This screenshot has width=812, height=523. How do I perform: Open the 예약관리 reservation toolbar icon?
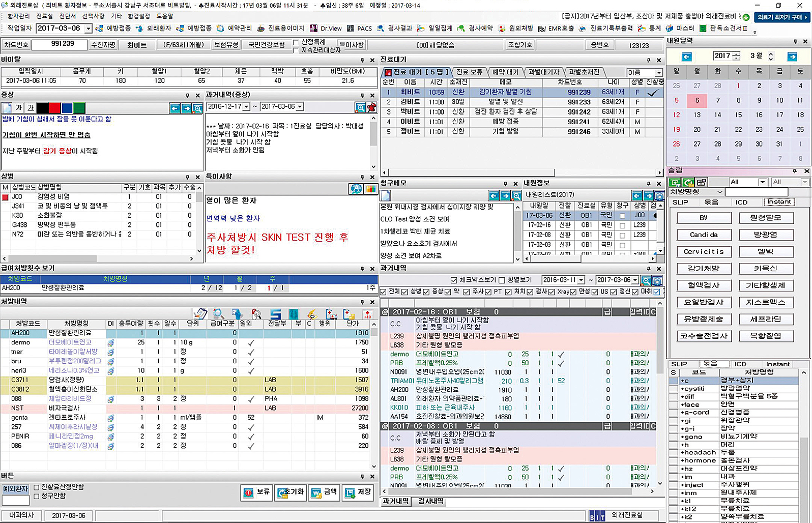pos(234,28)
